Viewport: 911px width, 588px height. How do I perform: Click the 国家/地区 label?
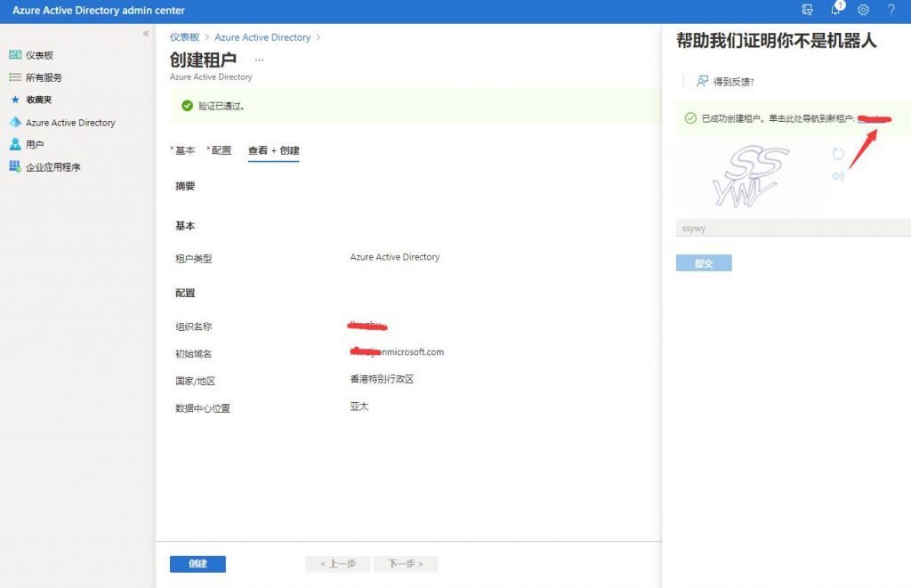pyautogui.click(x=195, y=381)
